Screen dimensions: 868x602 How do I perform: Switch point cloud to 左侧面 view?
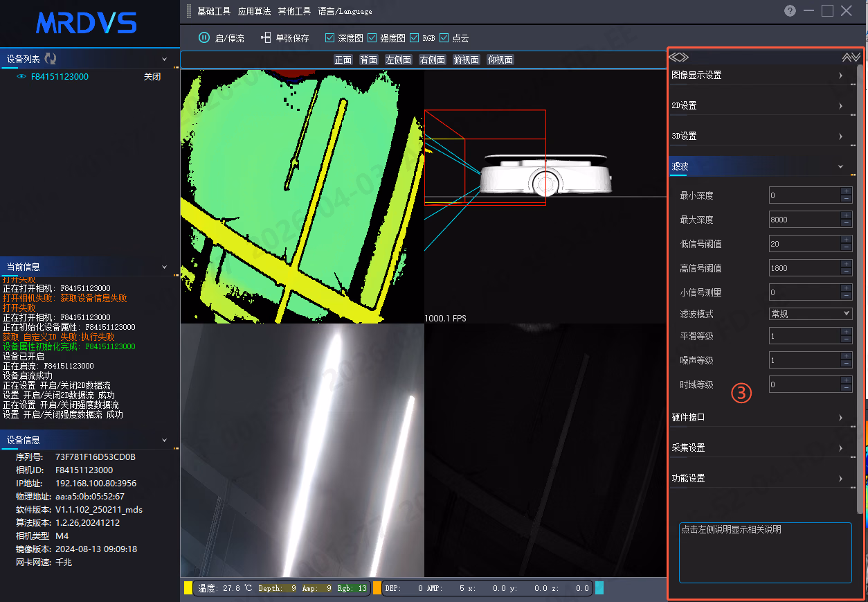click(399, 60)
